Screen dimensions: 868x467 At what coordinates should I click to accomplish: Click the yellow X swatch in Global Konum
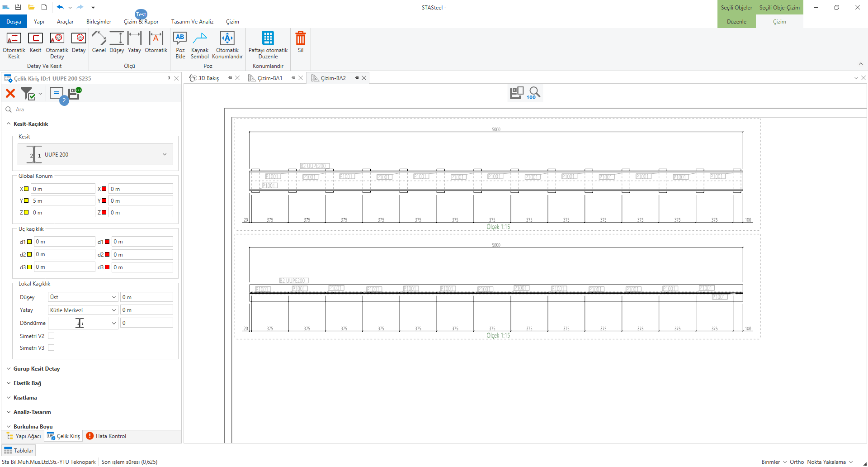pyautogui.click(x=26, y=189)
